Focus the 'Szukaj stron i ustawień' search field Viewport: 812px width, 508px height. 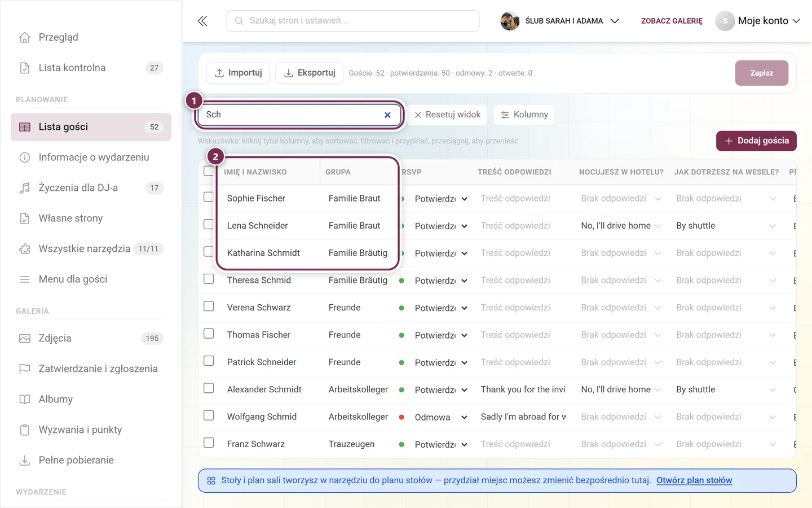coord(353,21)
